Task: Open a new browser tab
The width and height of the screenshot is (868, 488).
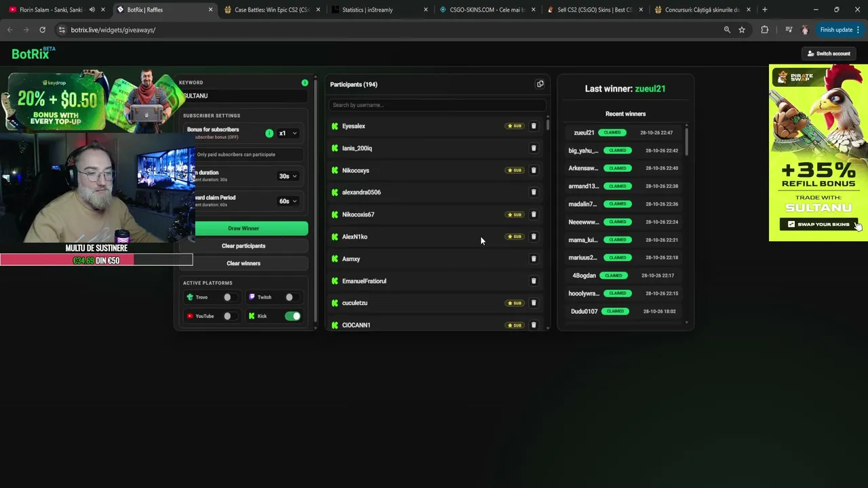Action: pos(764,9)
